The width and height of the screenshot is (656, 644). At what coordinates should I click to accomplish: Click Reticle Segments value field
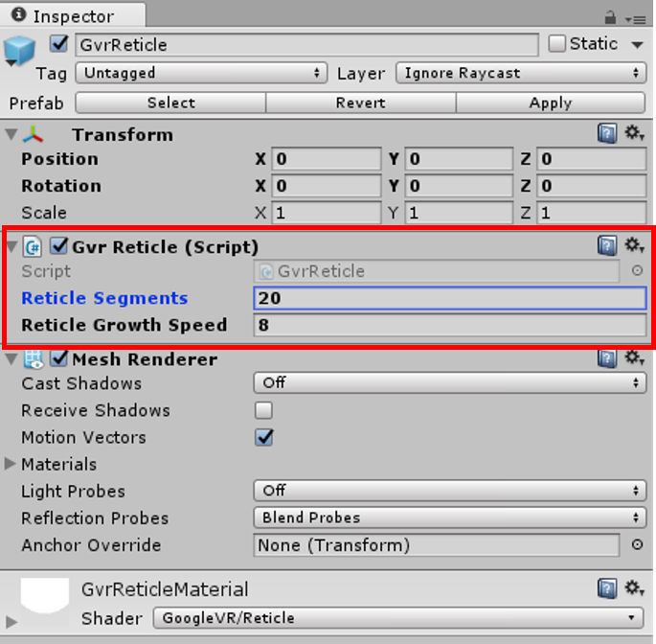[450, 298]
